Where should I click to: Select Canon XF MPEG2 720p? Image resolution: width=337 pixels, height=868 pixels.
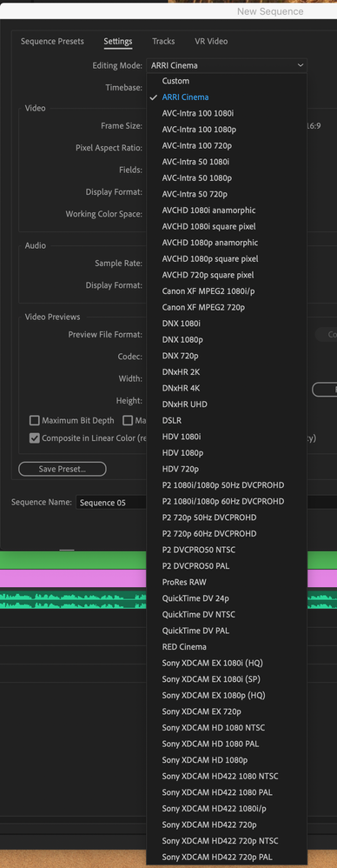click(x=227, y=307)
